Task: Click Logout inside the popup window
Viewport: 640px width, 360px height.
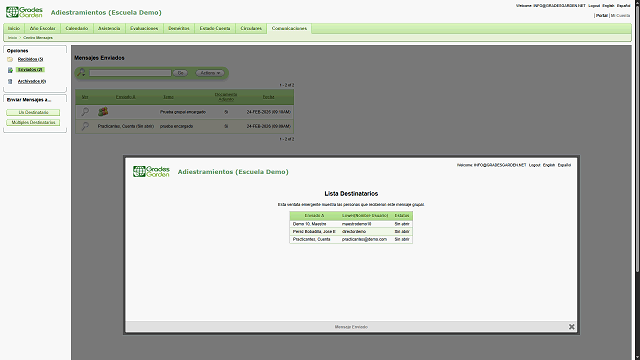Action: (534, 165)
